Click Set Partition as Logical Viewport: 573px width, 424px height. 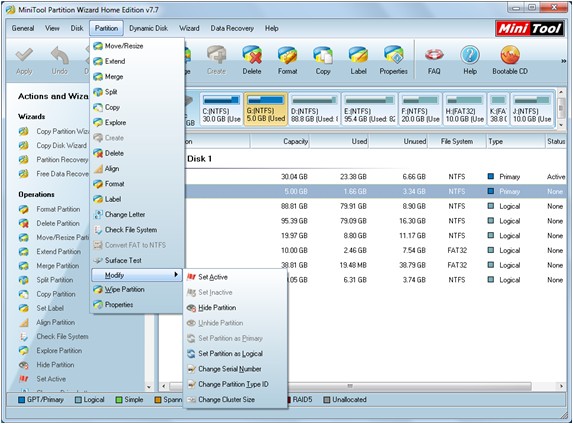(235, 354)
